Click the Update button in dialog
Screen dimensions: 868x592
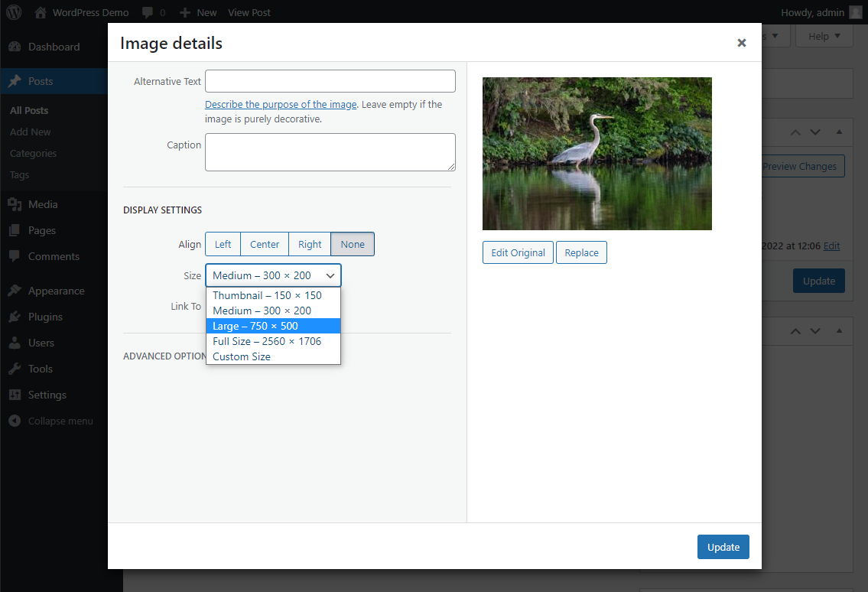point(723,547)
